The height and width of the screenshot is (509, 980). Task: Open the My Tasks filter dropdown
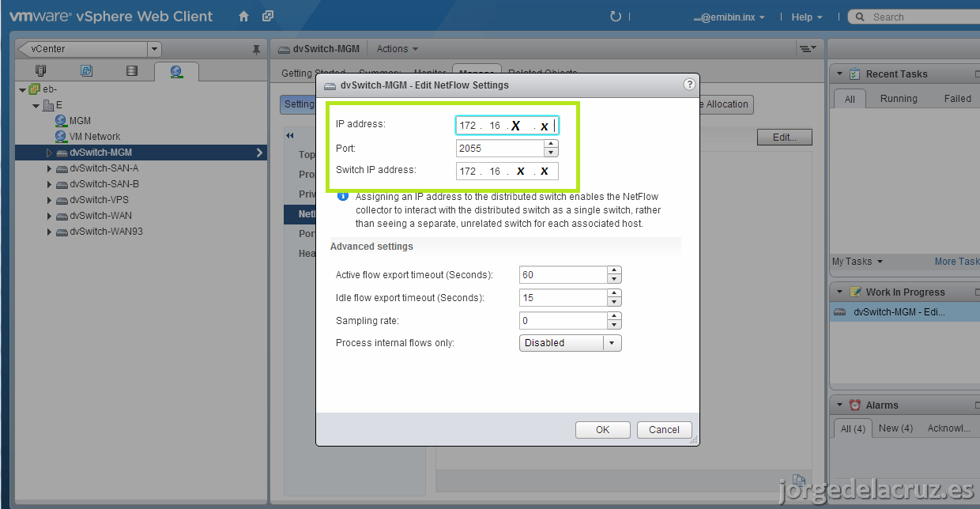(857, 262)
